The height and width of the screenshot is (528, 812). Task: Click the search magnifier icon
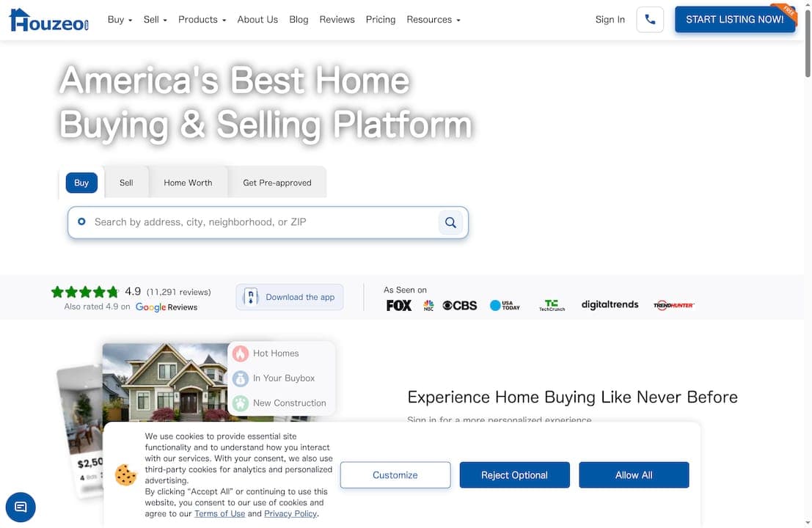coord(450,223)
